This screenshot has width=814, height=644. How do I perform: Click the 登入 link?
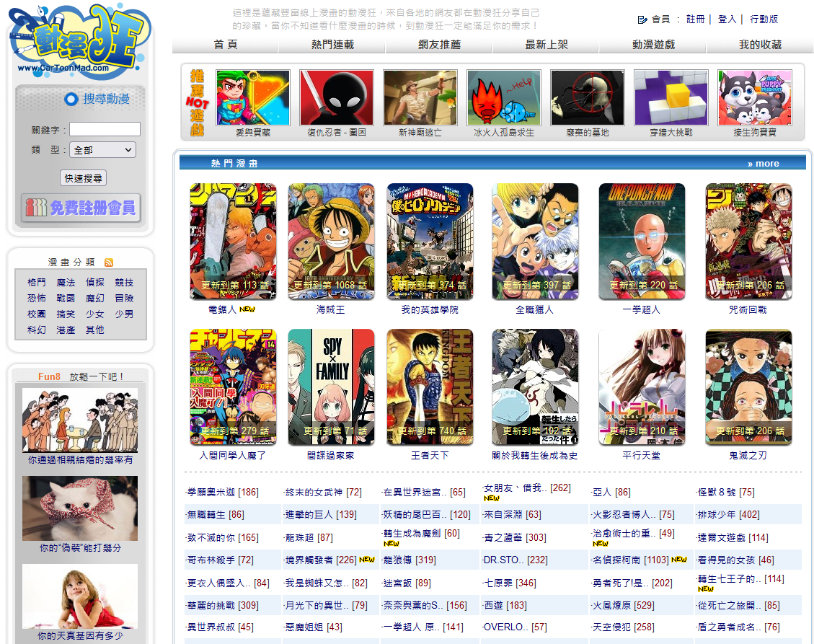point(727,19)
